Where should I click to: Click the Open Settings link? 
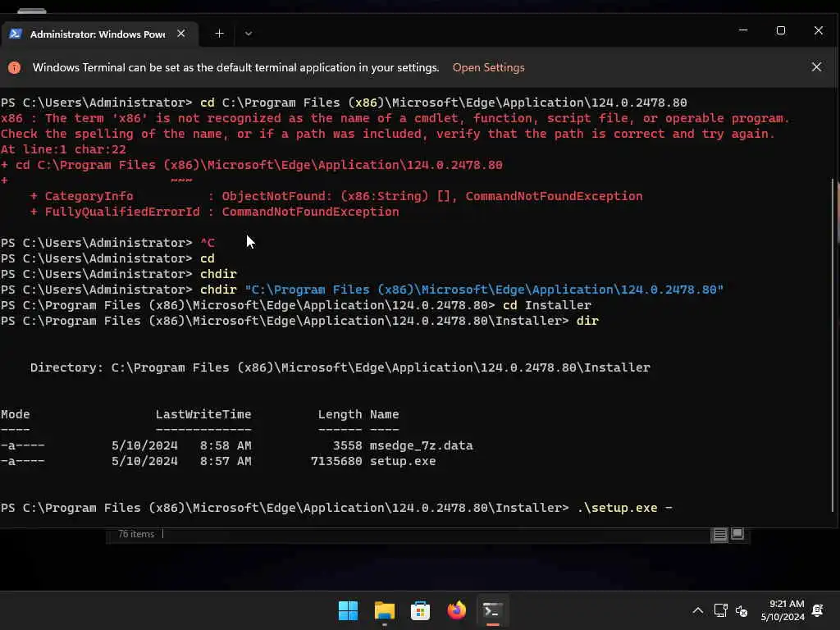(488, 67)
